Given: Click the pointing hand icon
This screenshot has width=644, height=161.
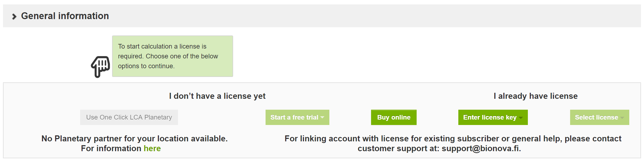Looking at the screenshot, I should point(100,67).
